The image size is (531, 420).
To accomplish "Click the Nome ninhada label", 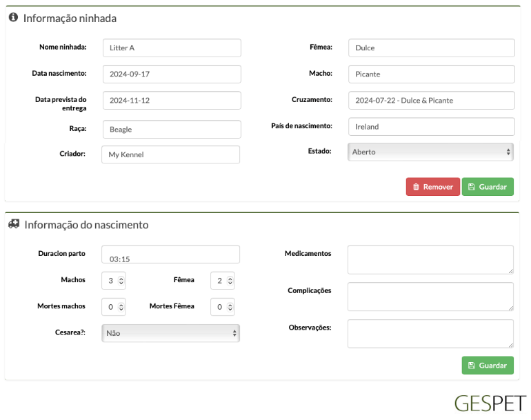I will tap(63, 47).
